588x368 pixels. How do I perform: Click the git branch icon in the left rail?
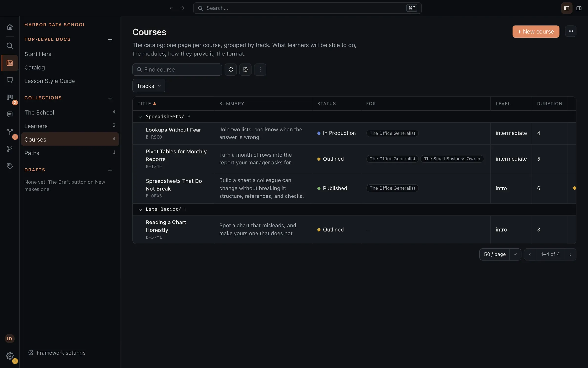(x=10, y=149)
